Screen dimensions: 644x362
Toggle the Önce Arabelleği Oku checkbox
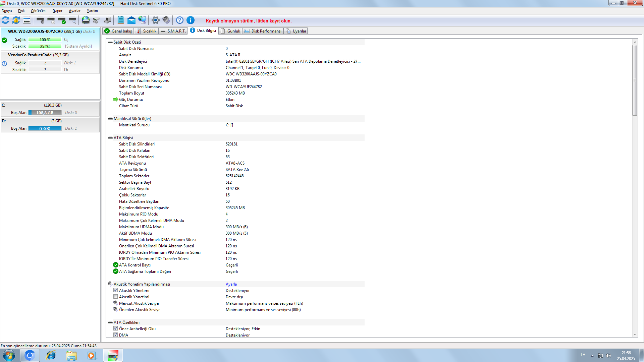116,329
